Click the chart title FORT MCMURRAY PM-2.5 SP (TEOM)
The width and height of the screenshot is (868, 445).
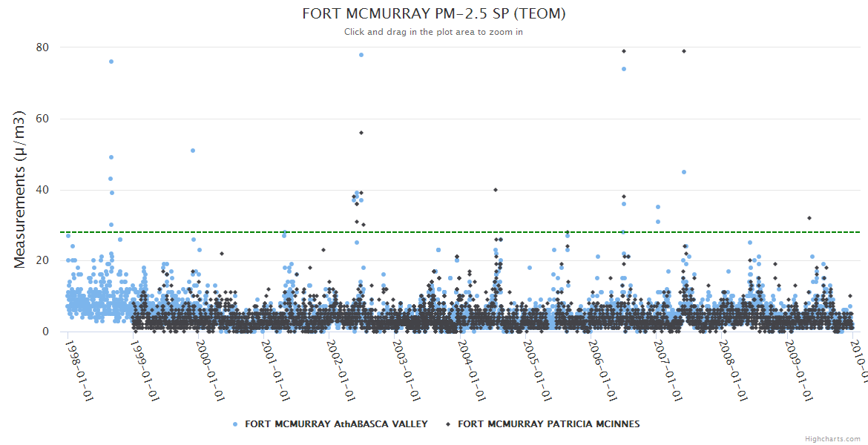pos(434,14)
